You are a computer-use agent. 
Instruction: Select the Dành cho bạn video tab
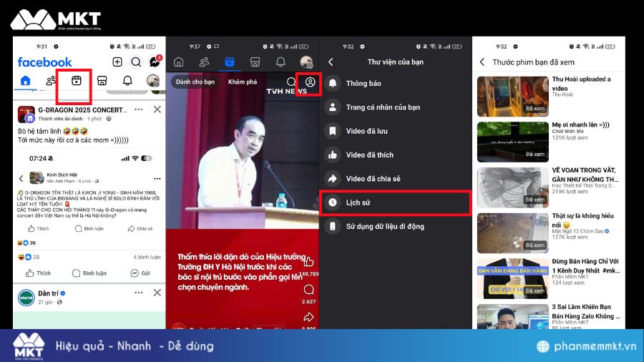(195, 82)
